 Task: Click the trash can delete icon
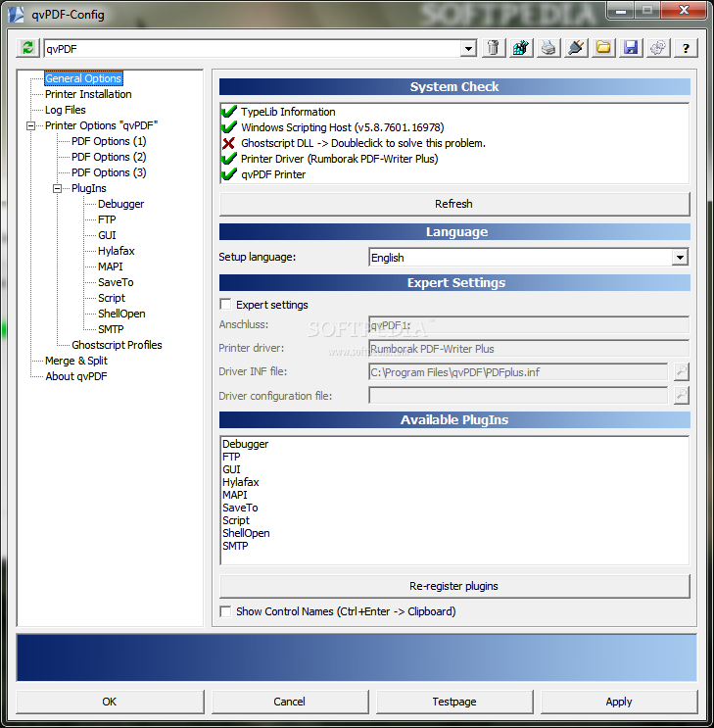point(494,48)
